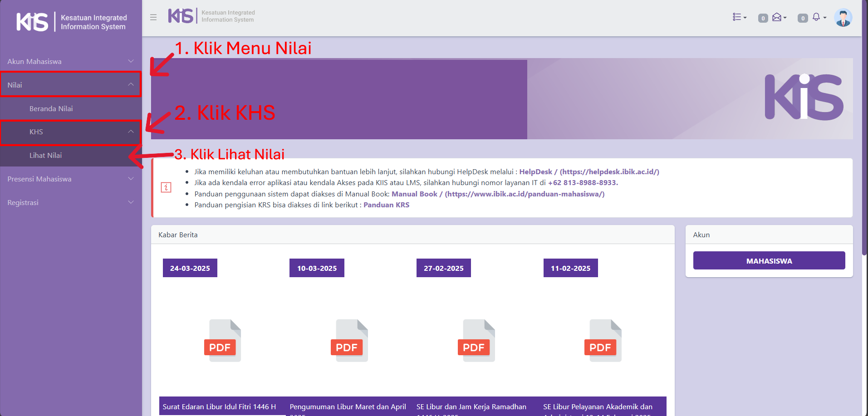Open the Panduan KRS link

tap(386, 205)
